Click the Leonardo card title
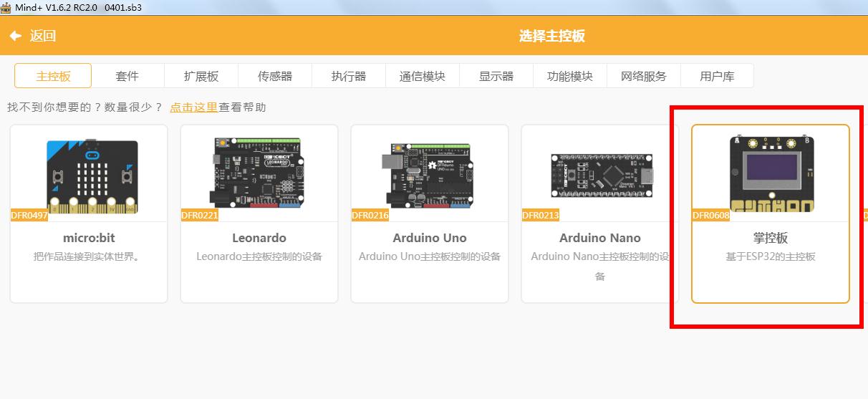868x399 pixels. 259,238
